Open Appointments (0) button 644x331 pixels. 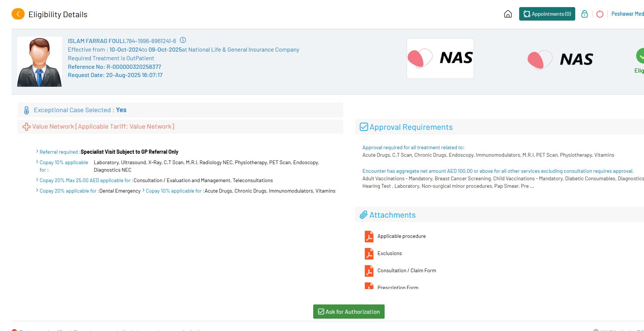[x=547, y=14]
